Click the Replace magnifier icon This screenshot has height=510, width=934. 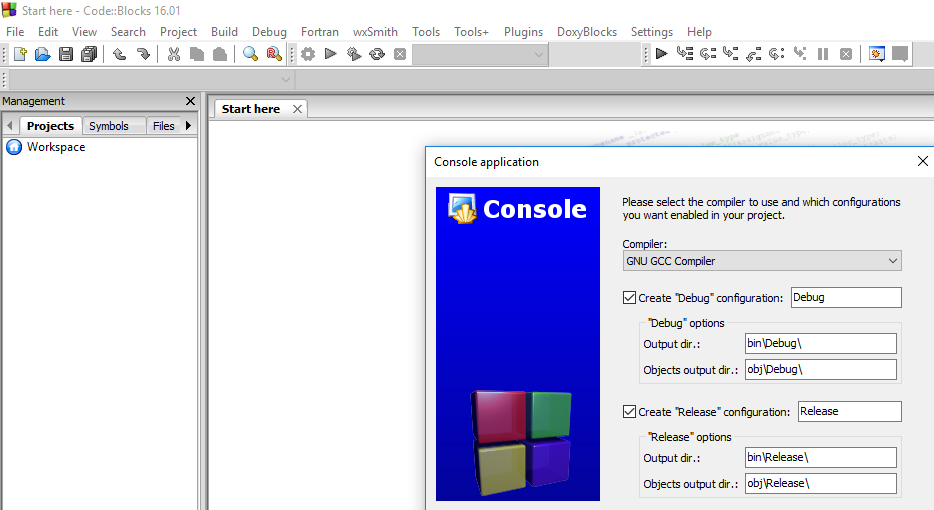tap(274, 54)
